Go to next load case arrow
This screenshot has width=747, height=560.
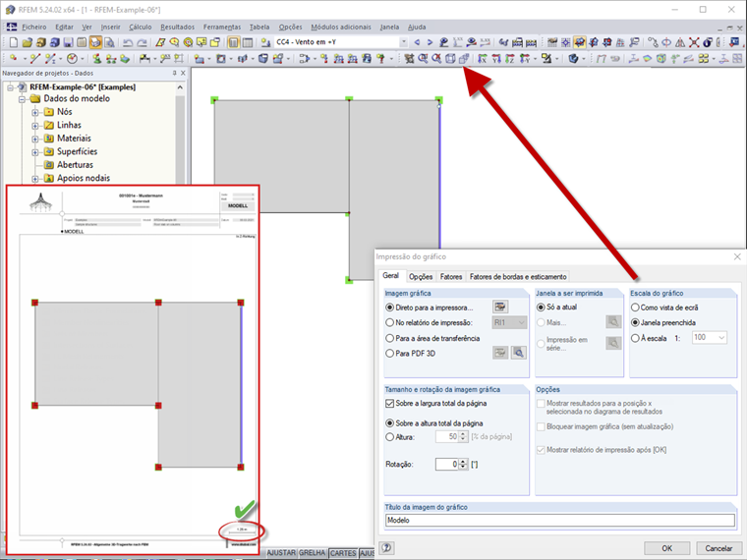(430, 42)
